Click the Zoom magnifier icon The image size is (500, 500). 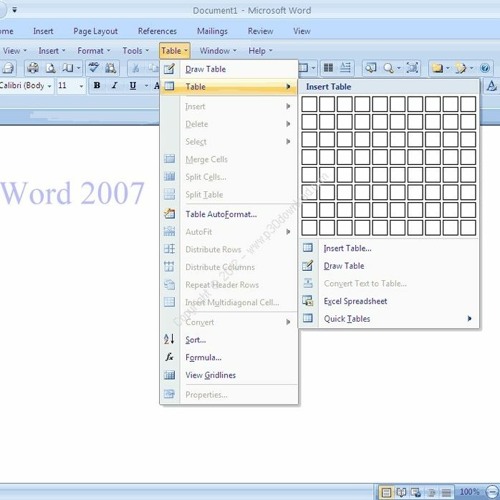click(x=388, y=68)
